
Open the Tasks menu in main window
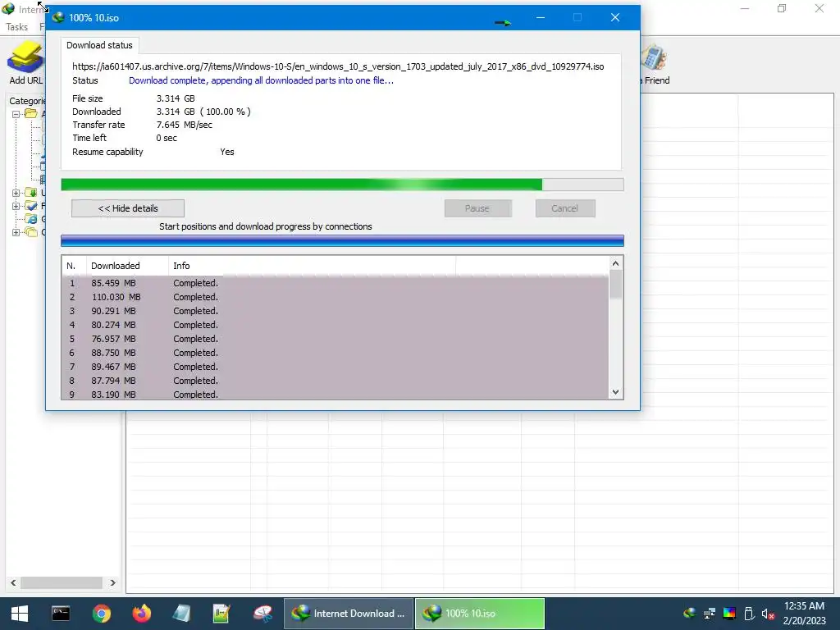tap(16, 27)
